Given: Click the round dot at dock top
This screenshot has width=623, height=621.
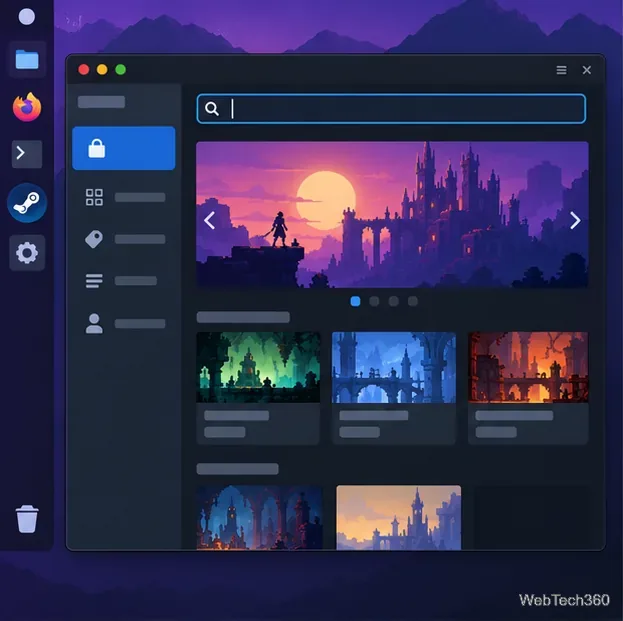Looking at the screenshot, I should (27, 17).
